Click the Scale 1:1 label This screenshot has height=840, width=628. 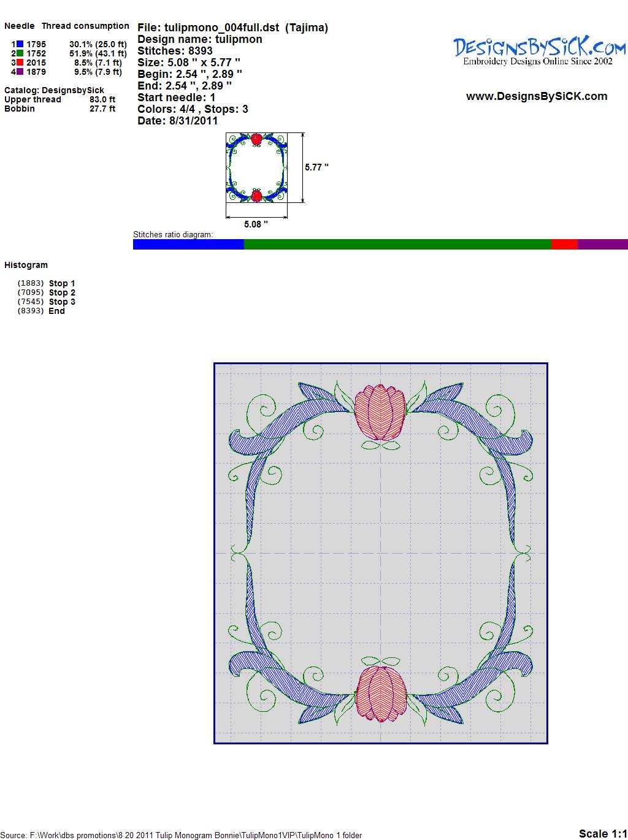(602, 833)
